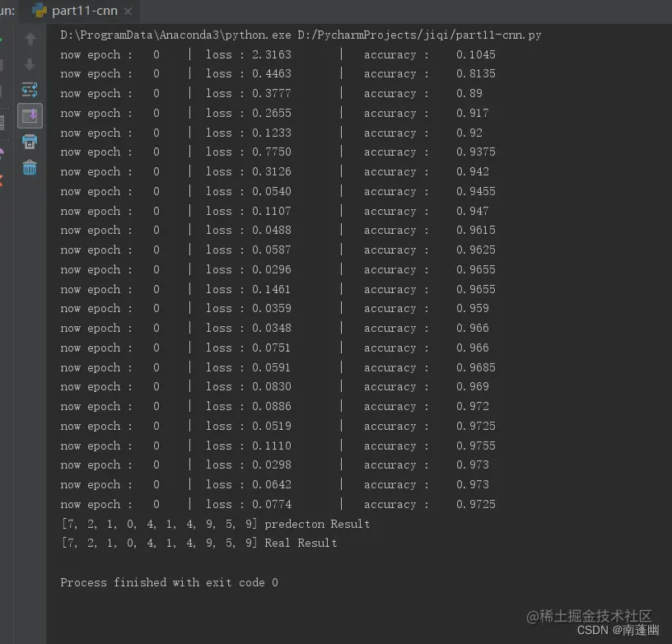The height and width of the screenshot is (644, 672).
Task: Click accuracy value 0.959
Action: tap(472, 308)
